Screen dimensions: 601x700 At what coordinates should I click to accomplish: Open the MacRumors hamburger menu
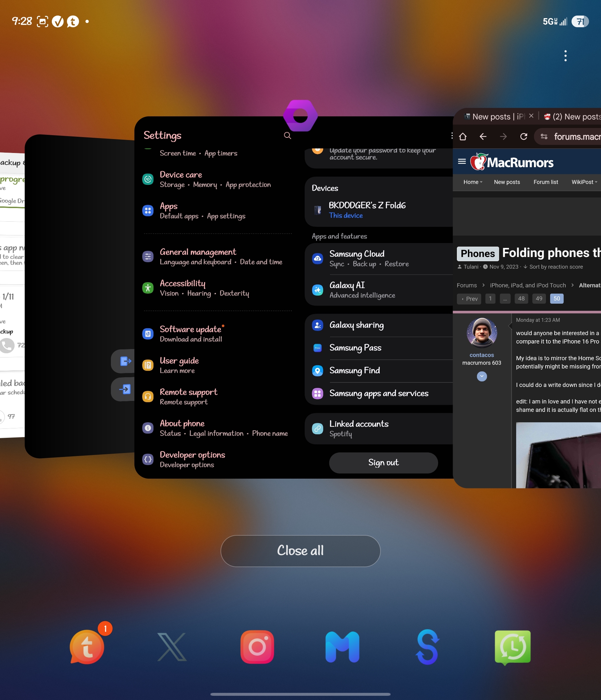pyautogui.click(x=461, y=161)
